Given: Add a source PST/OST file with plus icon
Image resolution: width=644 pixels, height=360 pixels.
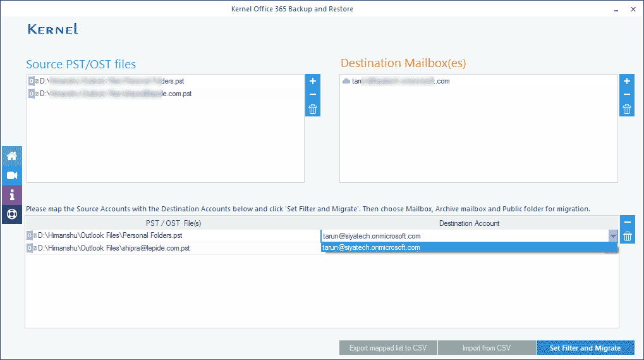Looking at the screenshot, I should [313, 81].
